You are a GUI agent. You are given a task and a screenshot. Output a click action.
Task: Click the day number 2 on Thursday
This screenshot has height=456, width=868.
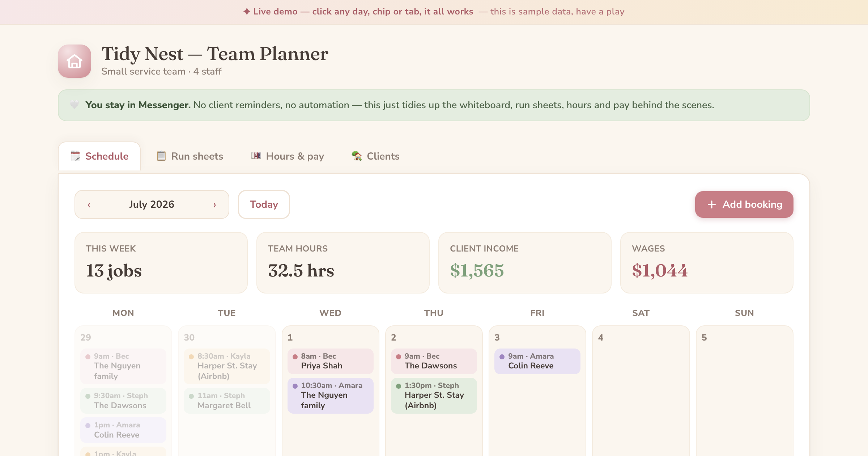(x=393, y=337)
